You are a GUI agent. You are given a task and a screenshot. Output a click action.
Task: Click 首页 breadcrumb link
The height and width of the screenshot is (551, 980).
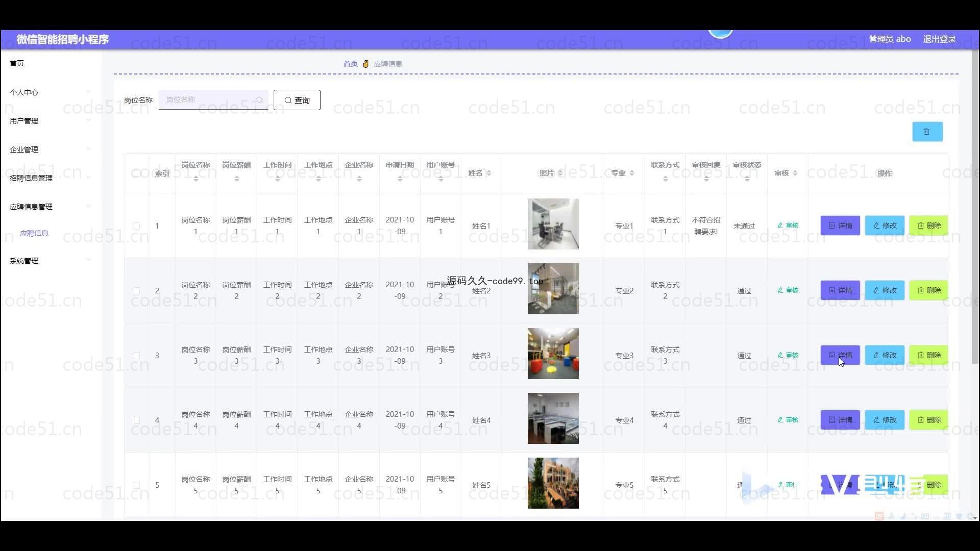coord(350,64)
